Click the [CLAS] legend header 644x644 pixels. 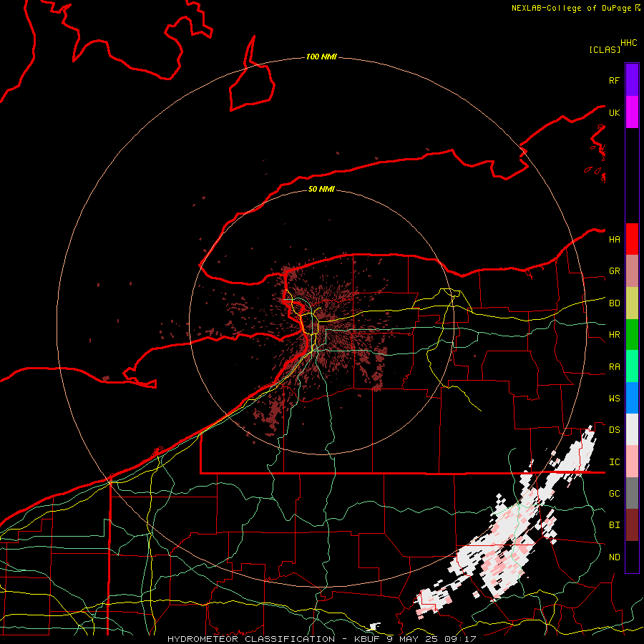point(605,49)
